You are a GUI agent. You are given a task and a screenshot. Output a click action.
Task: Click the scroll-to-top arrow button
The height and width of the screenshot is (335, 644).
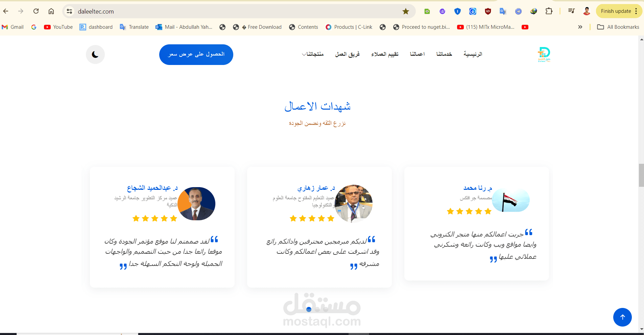(x=622, y=317)
